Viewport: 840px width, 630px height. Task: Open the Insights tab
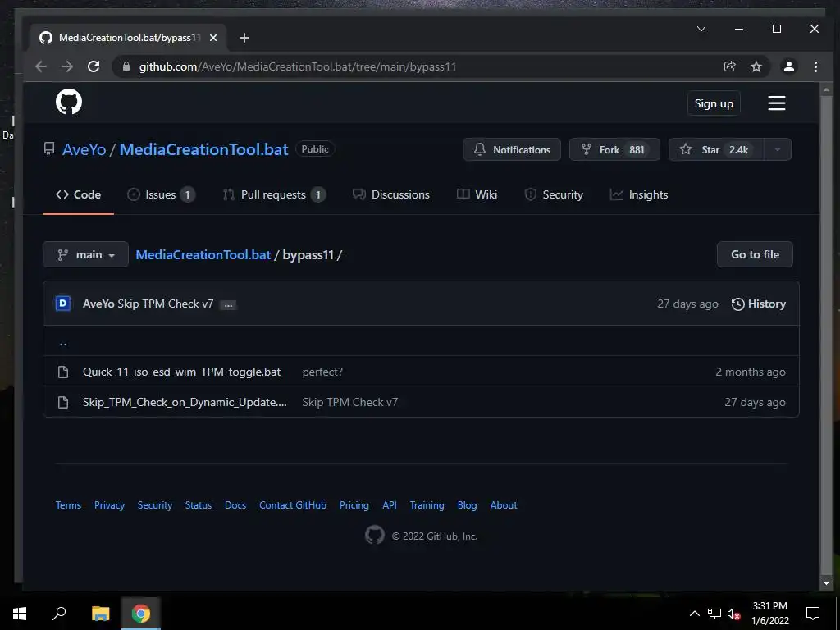tap(639, 194)
